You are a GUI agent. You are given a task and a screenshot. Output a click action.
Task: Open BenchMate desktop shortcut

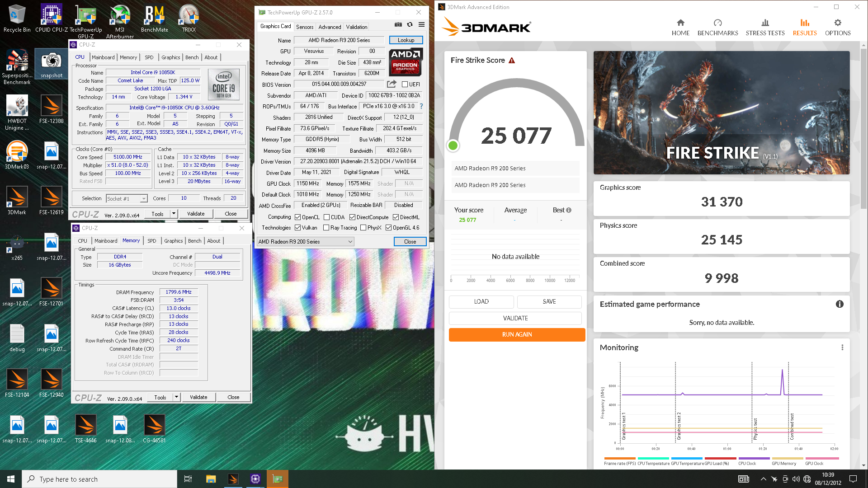click(x=154, y=18)
